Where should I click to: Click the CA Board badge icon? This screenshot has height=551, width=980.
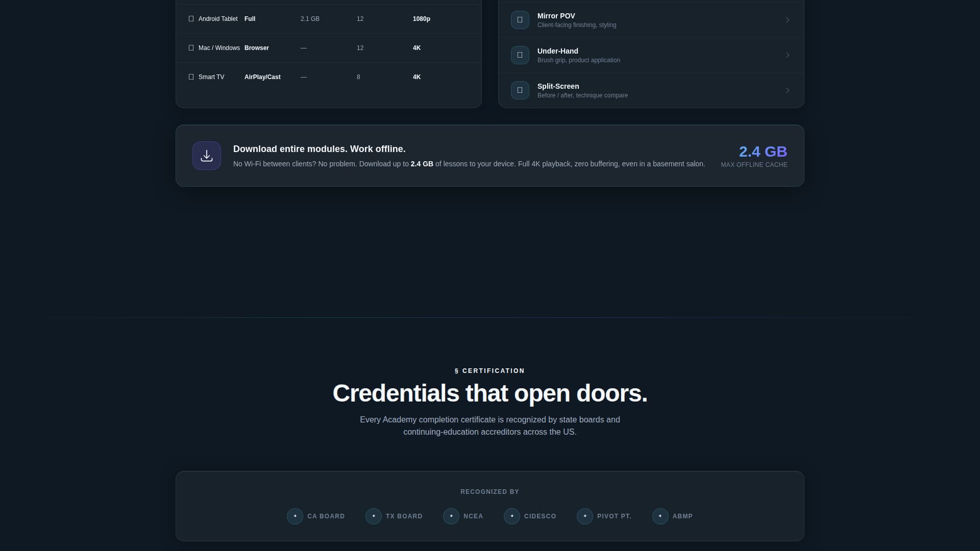[295, 516]
